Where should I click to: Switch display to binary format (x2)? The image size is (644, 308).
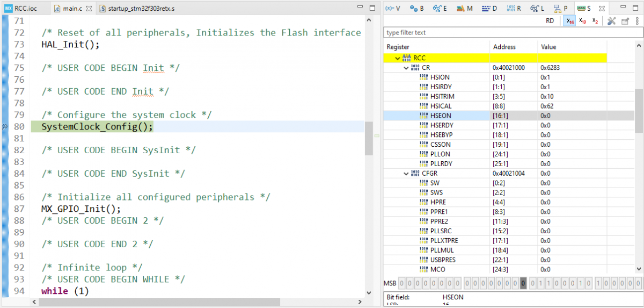tap(595, 21)
